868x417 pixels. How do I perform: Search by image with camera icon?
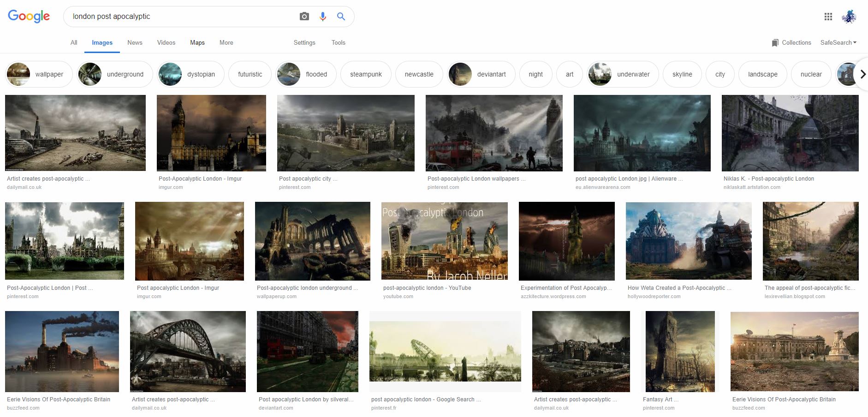pyautogui.click(x=304, y=17)
